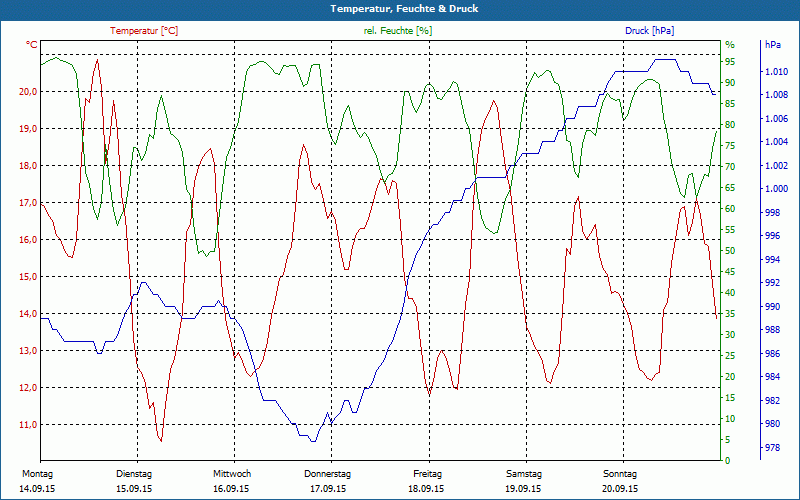Click the '40' humidity axis value
The height and width of the screenshot is (500, 800).
(730, 293)
